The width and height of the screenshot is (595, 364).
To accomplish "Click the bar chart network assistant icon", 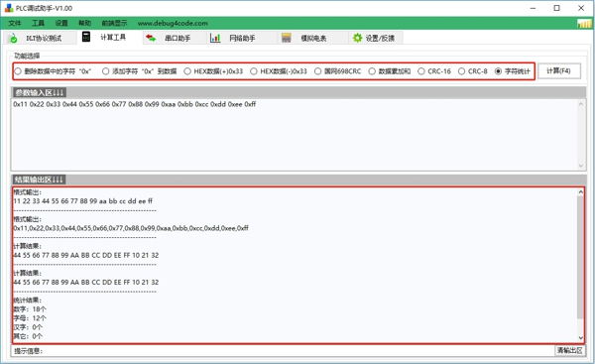I will pyautogui.click(x=215, y=38).
